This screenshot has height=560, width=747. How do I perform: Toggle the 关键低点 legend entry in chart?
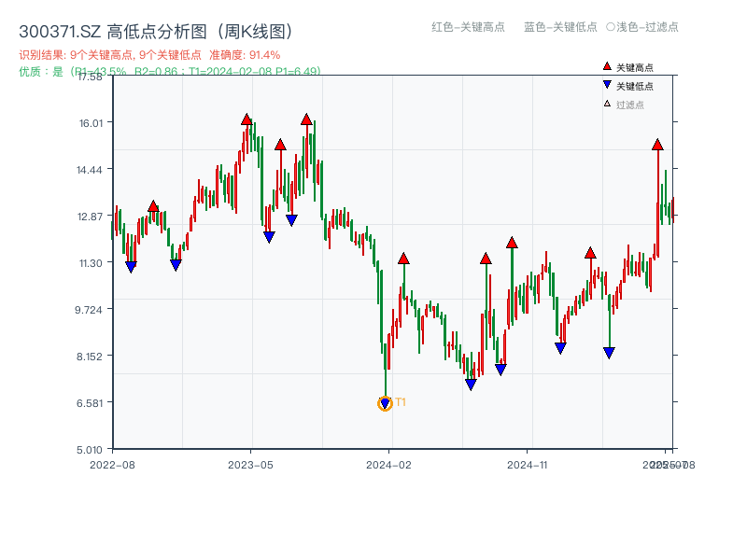click(x=627, y=86)
